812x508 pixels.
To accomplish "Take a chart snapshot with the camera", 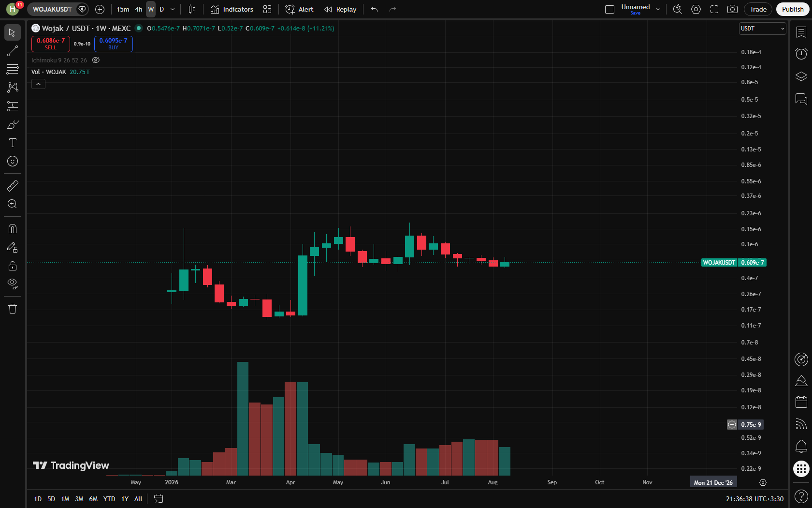I will [733, 9].
